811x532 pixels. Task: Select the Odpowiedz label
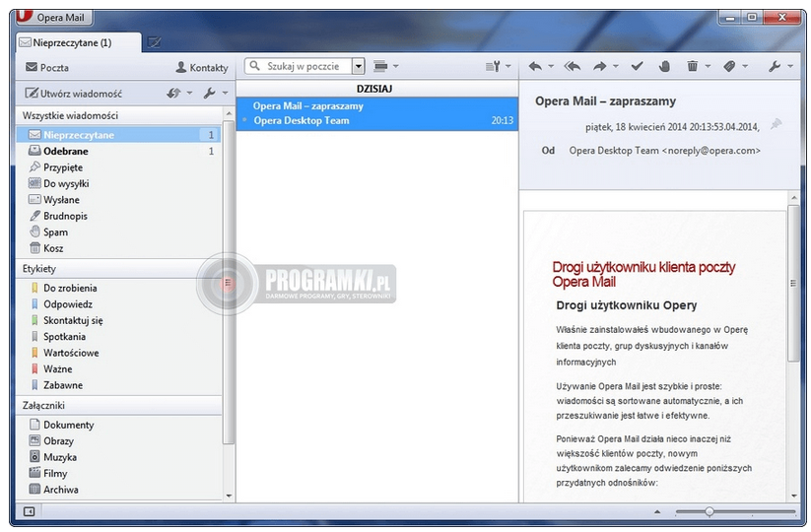coord(118,304)
